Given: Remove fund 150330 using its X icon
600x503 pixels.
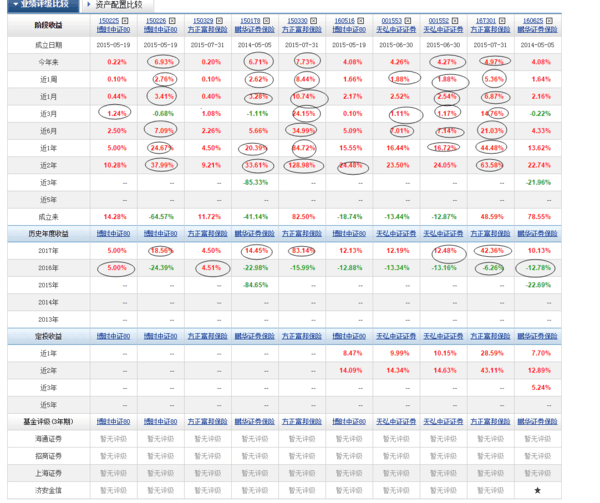Looking at the screenshot, I should pos(313,21).
